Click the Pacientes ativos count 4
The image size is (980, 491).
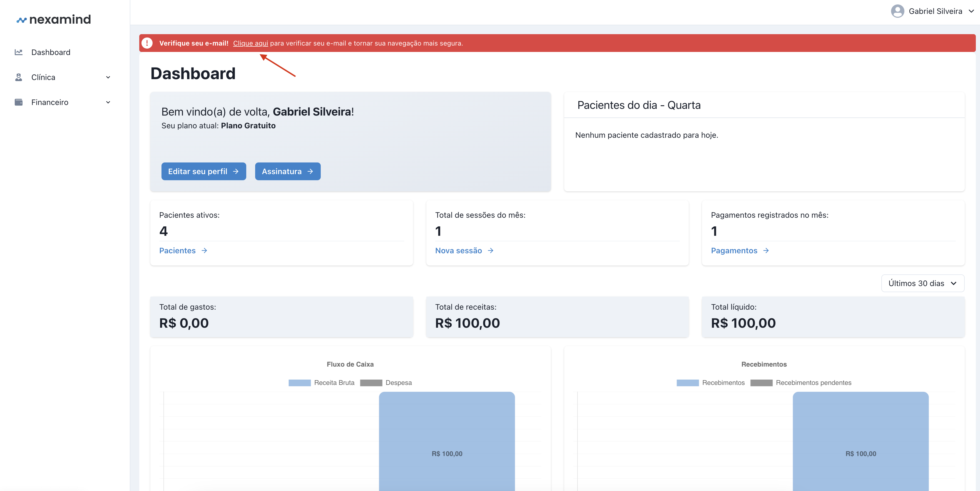(x=164, y=231)
